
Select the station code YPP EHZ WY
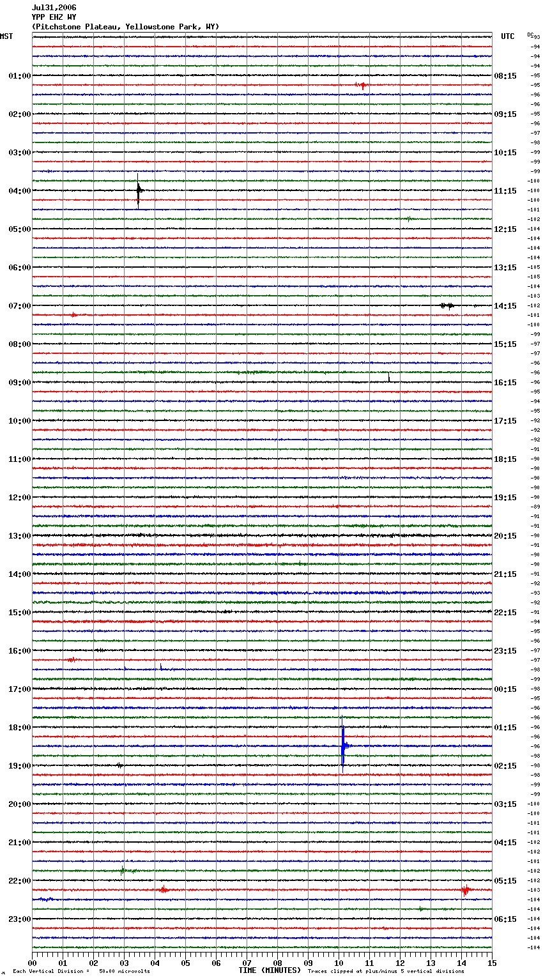[54, 17]
